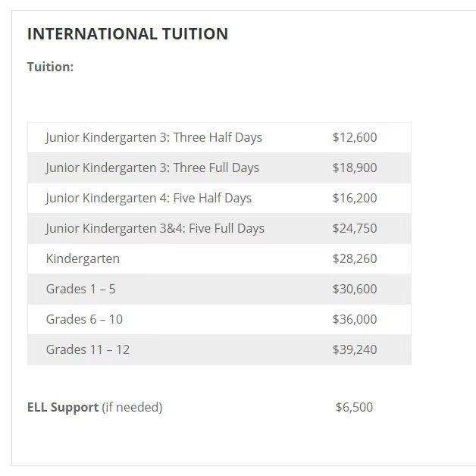Viewport: 476px width, 476px height.
Task: Select the Junior Kindergarten 3: Three Half Days row
Action: (220, 137)
